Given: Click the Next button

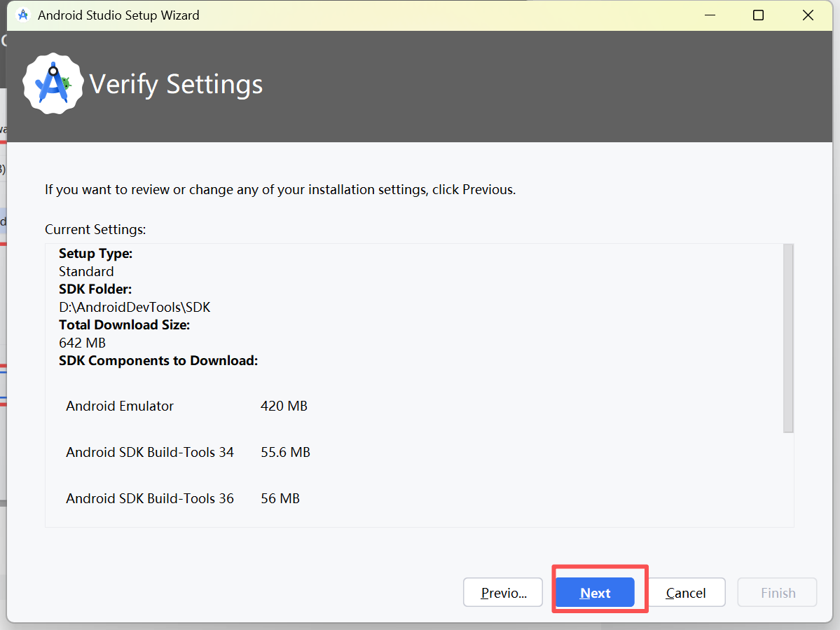Looking at the screenshot, I should coord(595,592).
